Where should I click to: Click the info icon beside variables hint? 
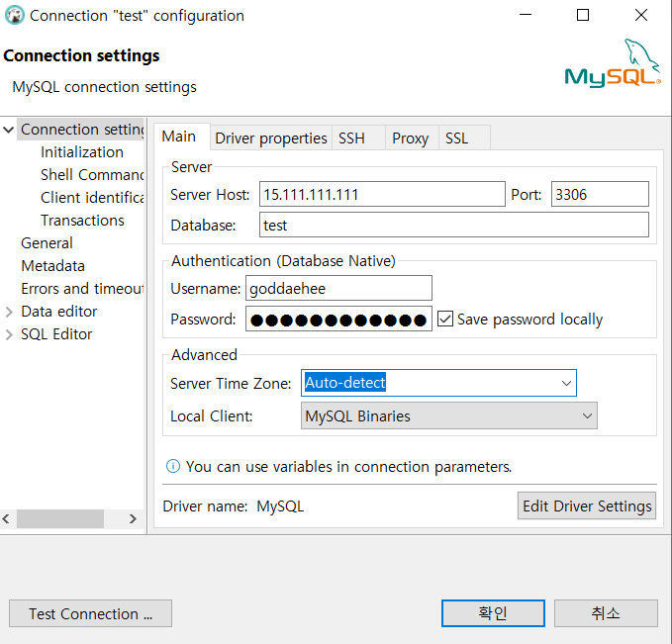(x=173, y=466)
